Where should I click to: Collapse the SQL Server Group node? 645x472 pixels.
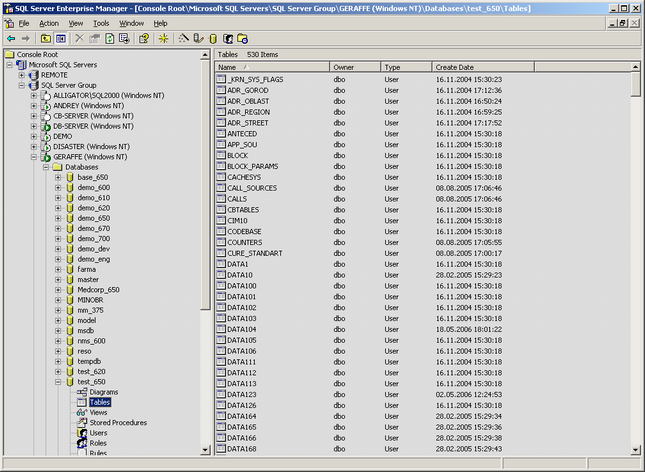click(x=21, y=85)
